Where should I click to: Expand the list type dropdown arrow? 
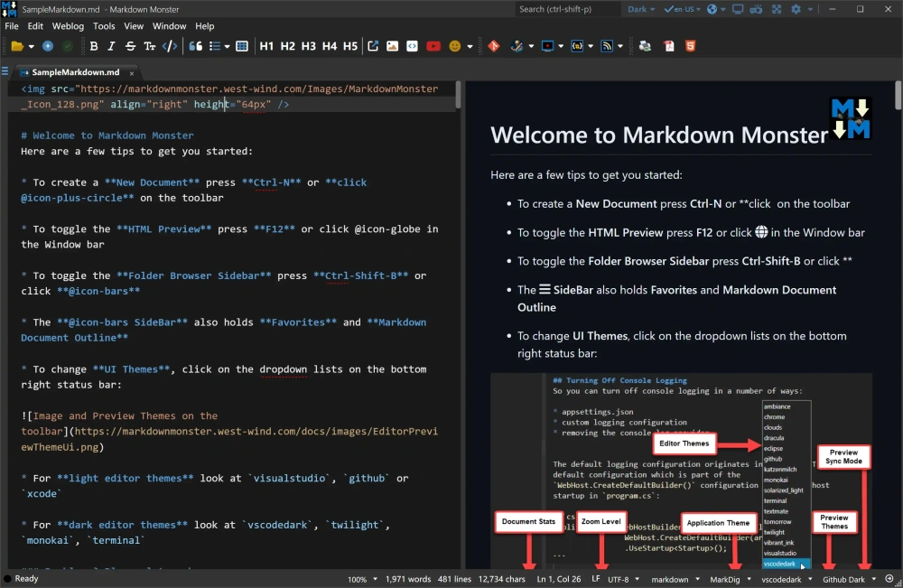click(x=227, y=47)
